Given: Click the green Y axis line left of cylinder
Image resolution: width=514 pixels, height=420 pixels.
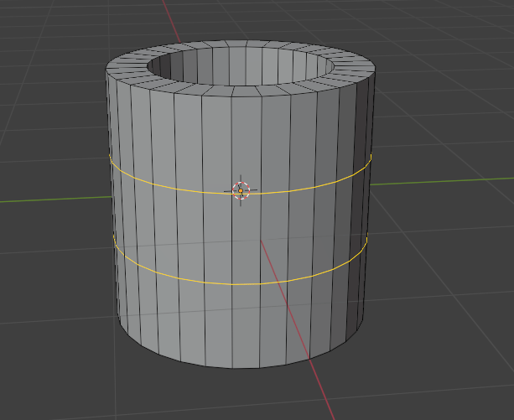Looking at the screenshot, I should [50, 199].
